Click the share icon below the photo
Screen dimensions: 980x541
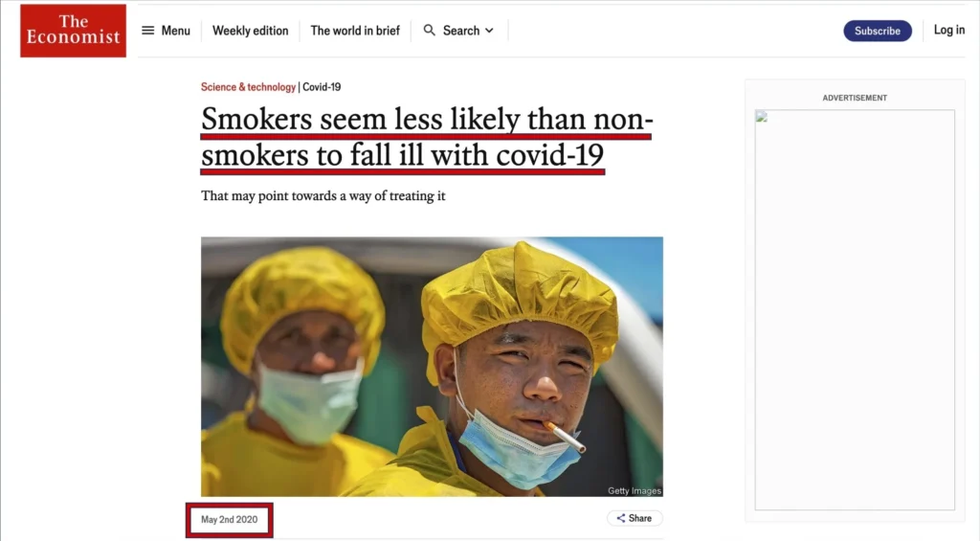click(x=620, y=518)
